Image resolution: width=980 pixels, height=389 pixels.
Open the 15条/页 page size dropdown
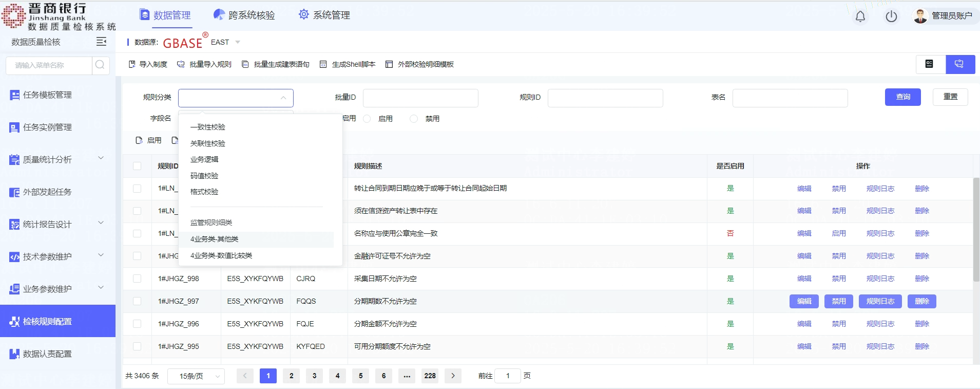pyautogui.click(x=196, y=376)
